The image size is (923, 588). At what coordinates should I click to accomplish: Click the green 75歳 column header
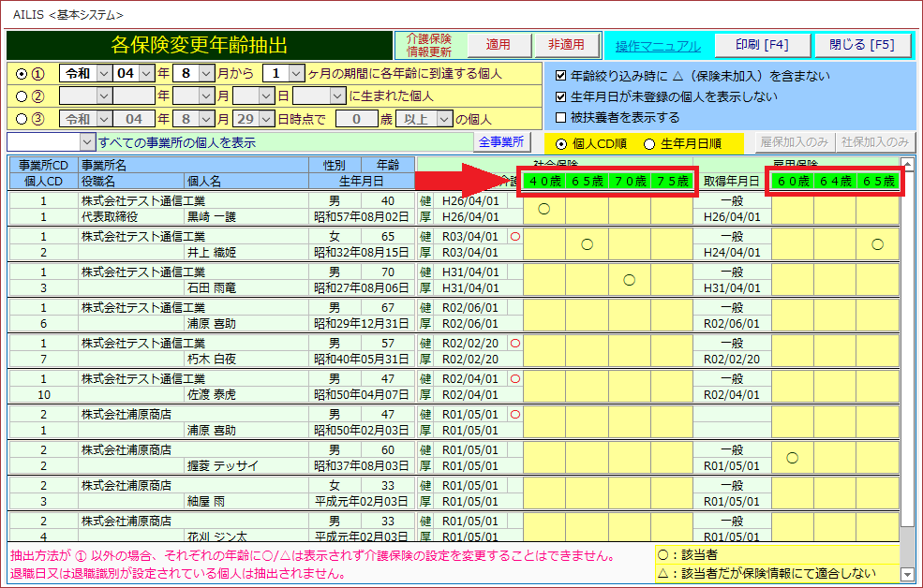coord(672,181)
